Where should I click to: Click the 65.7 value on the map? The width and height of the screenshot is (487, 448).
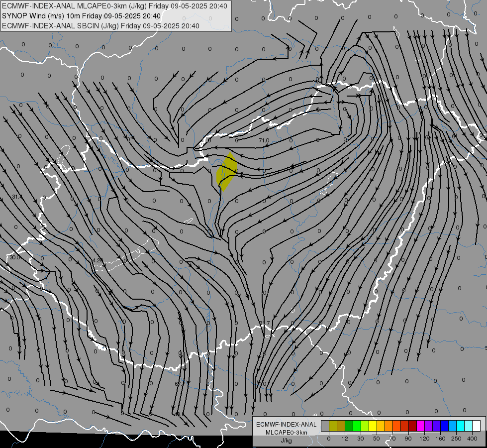pyautogui.click(x=180, y=384)
